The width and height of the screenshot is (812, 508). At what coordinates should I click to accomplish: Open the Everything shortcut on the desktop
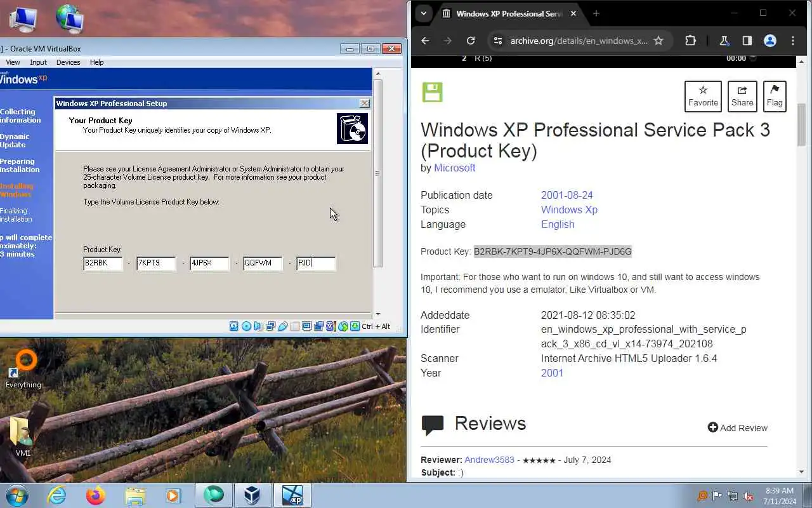pyautogui.click(x=23, y=369)
